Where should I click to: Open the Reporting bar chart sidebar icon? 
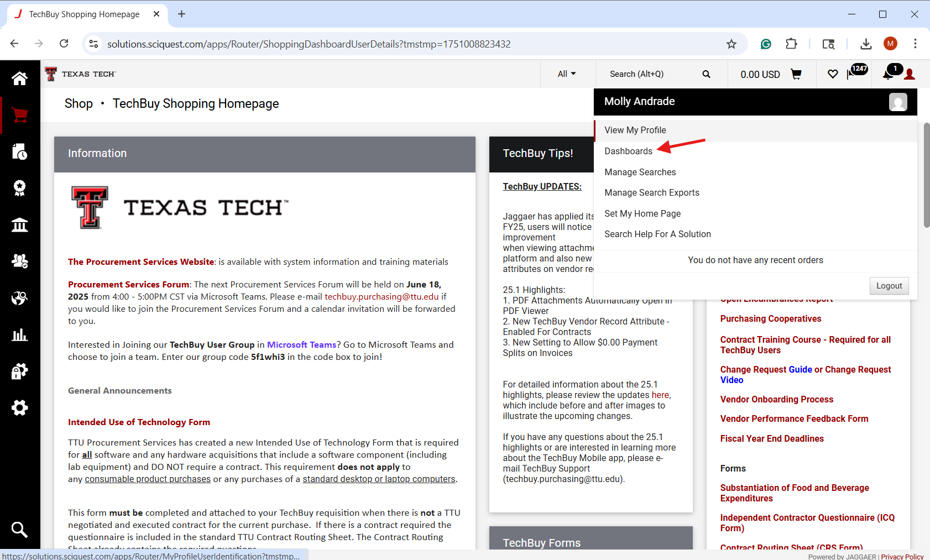19,334
